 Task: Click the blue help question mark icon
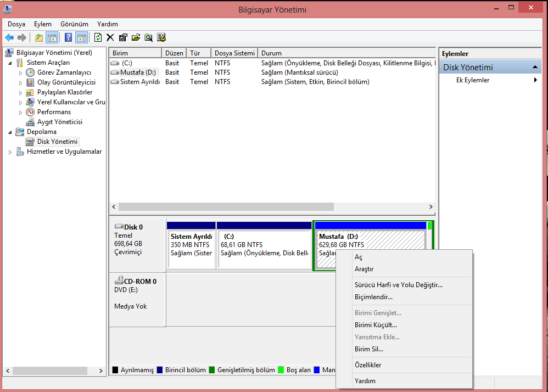pos(68,37)
